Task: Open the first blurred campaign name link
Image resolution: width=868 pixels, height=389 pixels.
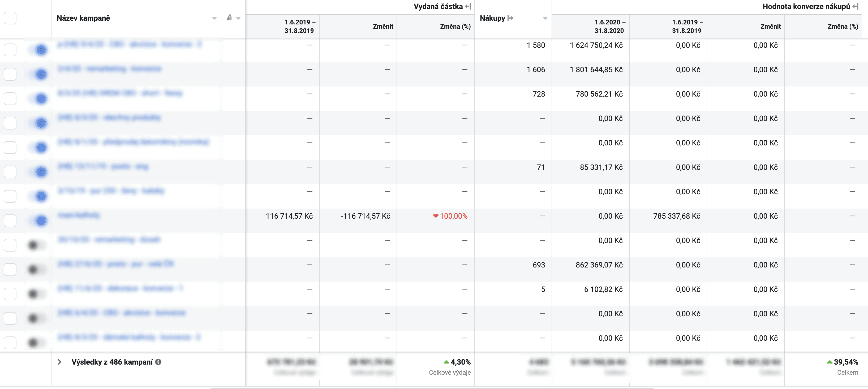Action: click(x=129, y=44)
